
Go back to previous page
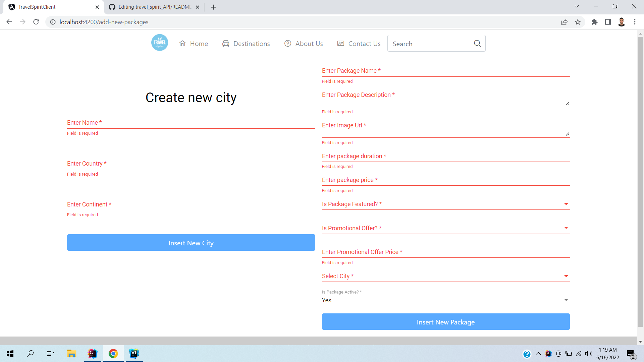[9, 22]
